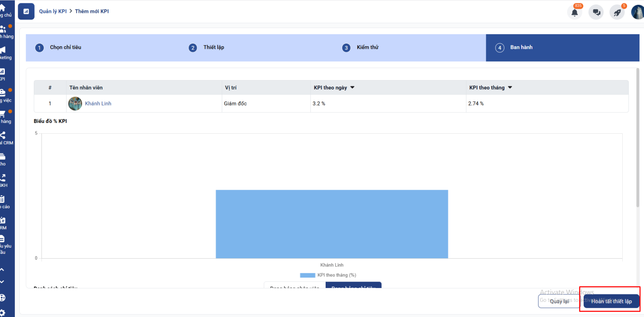Click the rocket icon in header
644x317 pixels.
click(617, 12)
